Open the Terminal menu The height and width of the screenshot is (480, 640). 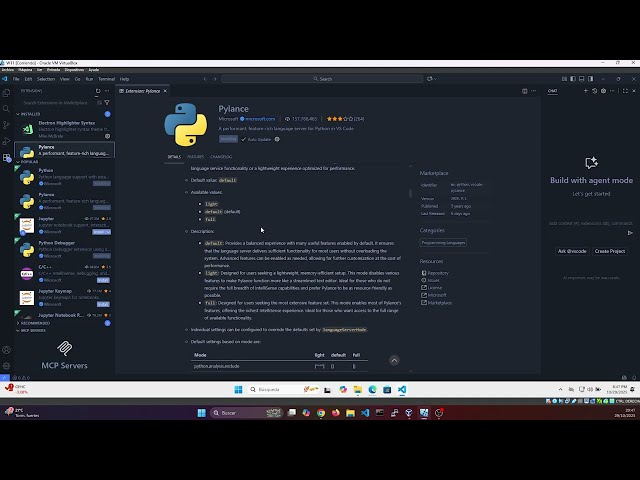(x=106, y=79)
